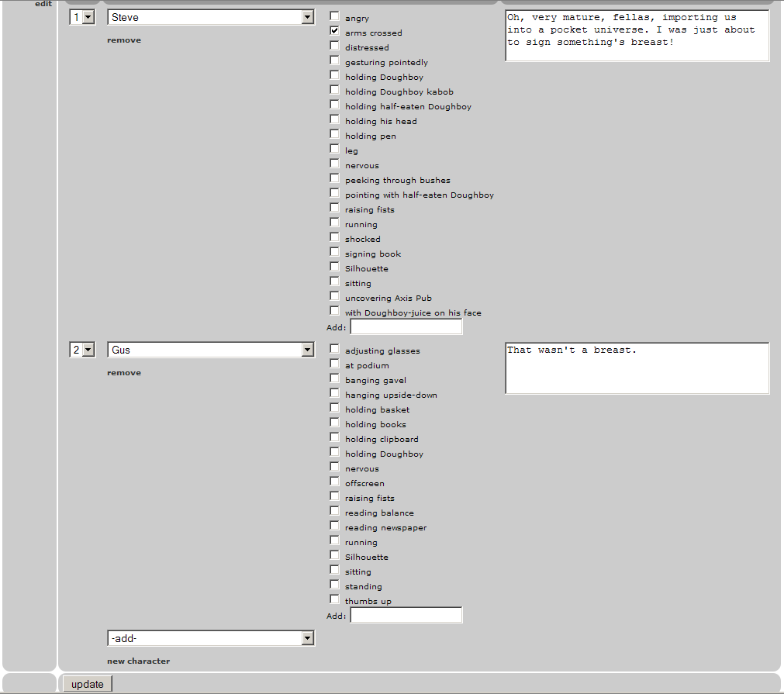Uncheck Steve's 'arms crossed' checkbox
The width and height of the screenshot is (784, 694).
click(x=334, y=31)
